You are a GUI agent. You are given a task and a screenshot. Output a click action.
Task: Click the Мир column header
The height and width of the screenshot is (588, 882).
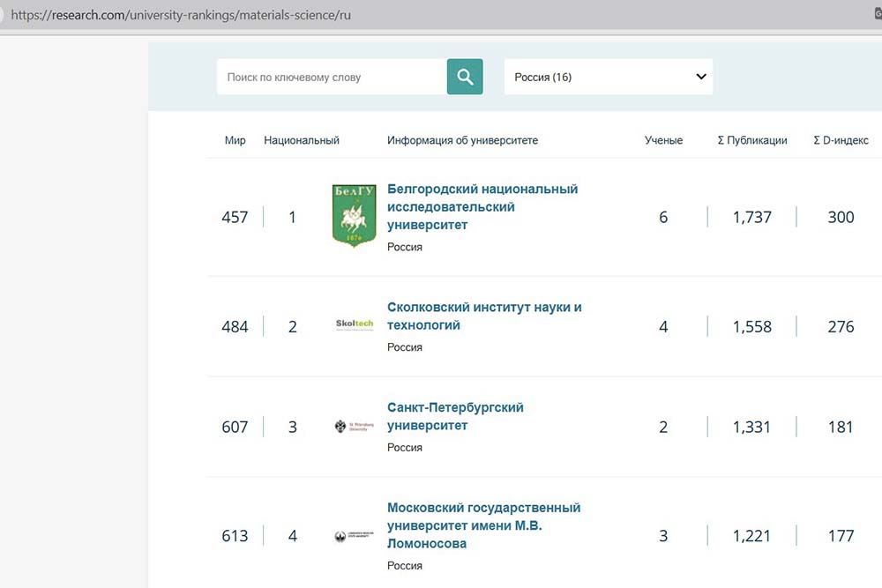(x=235, y=140)
